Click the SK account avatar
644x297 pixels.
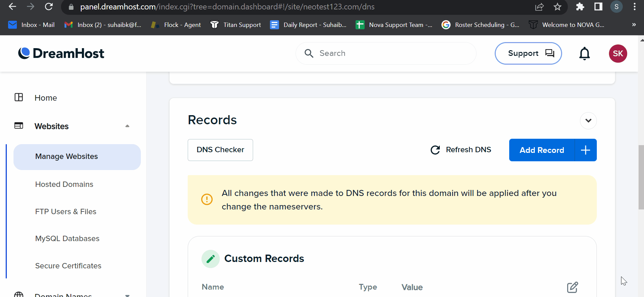tap(618, 54)
